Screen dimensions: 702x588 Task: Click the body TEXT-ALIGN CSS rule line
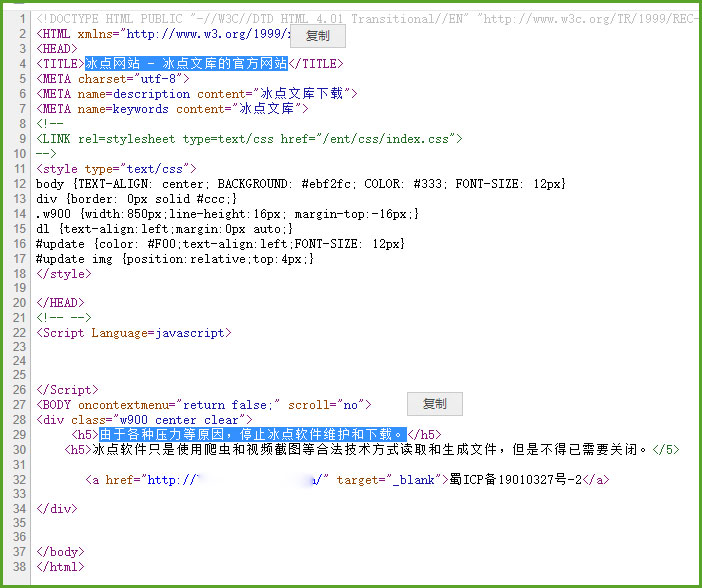(x=301, y=184)
